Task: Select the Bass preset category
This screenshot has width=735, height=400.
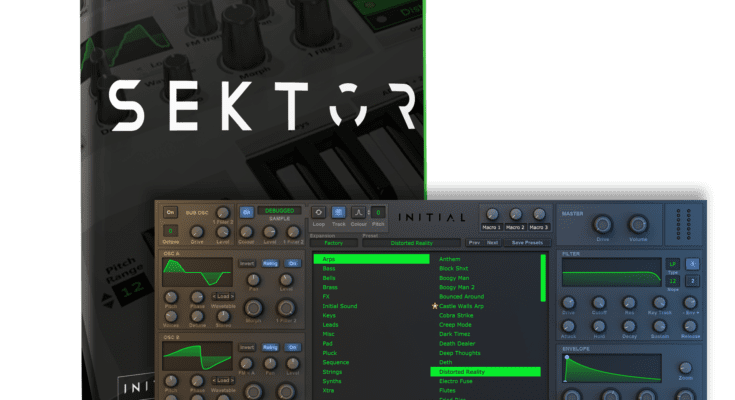Action: 330,269
